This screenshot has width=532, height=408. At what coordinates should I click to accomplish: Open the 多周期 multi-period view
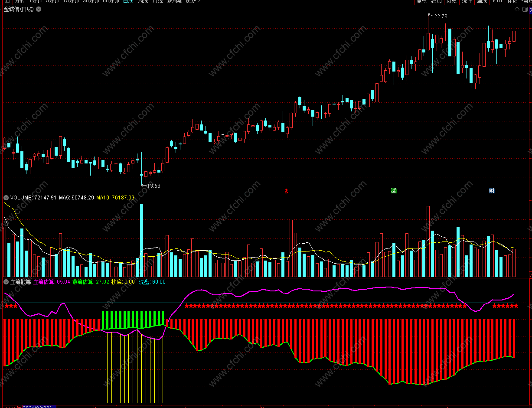tap(175, 2)
